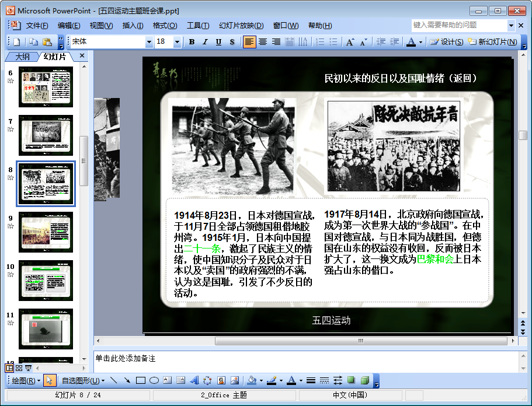Decrease font size with small A
The height and width of the screenshot is (406, 532).
point(364,41)
